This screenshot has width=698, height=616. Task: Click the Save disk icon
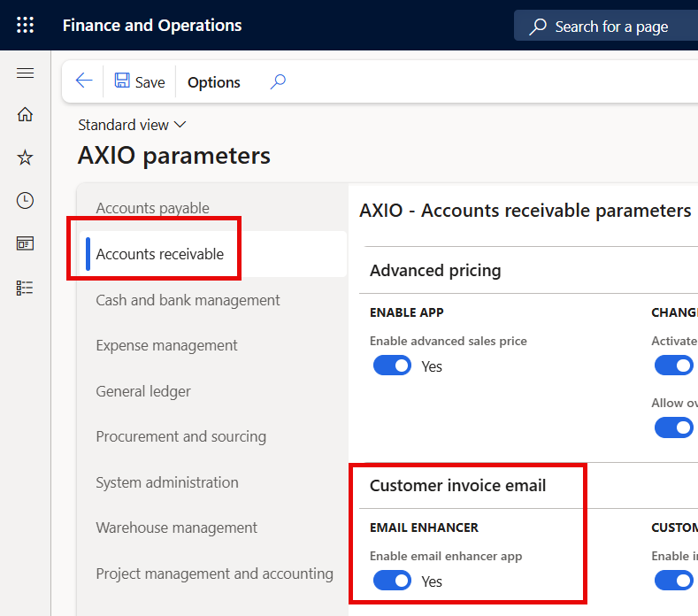click(x=122, y=81)
